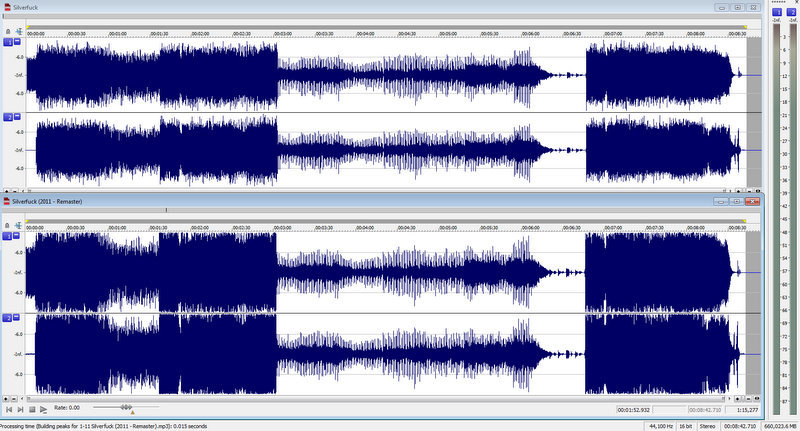
Task: Click the zoom ratio 1:15,277 field
Action: (742, 410)
